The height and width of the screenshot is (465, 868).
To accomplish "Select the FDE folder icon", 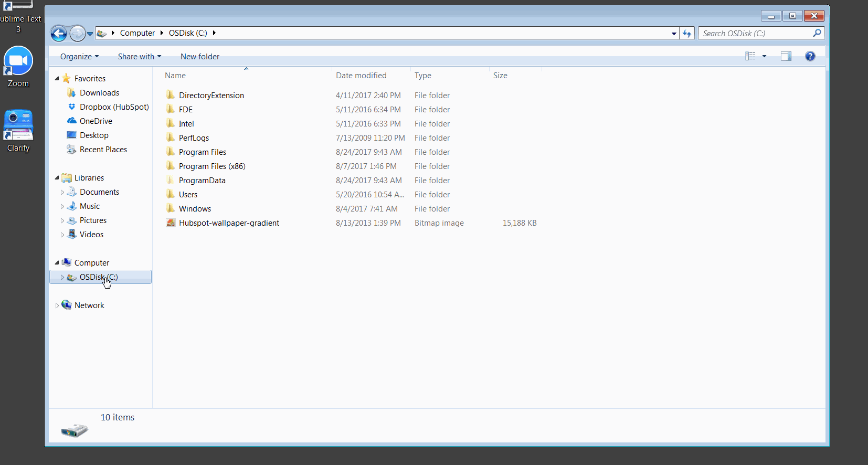I will click(x=171, y=109).
